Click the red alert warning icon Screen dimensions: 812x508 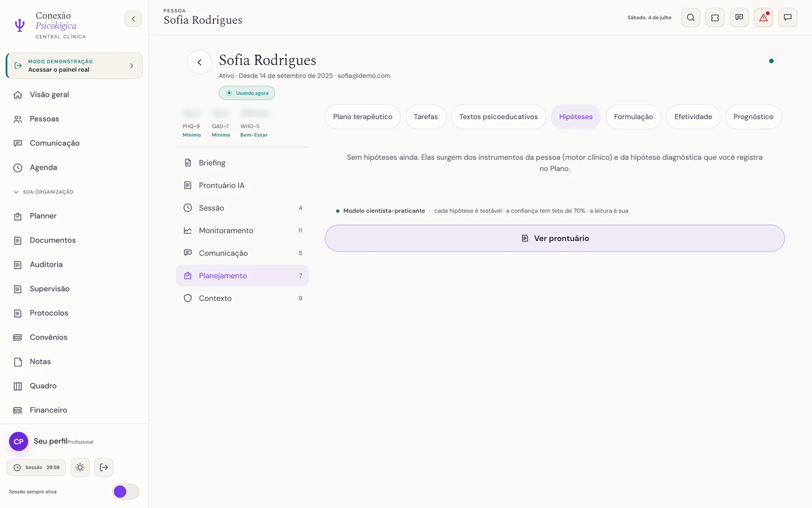763,18
